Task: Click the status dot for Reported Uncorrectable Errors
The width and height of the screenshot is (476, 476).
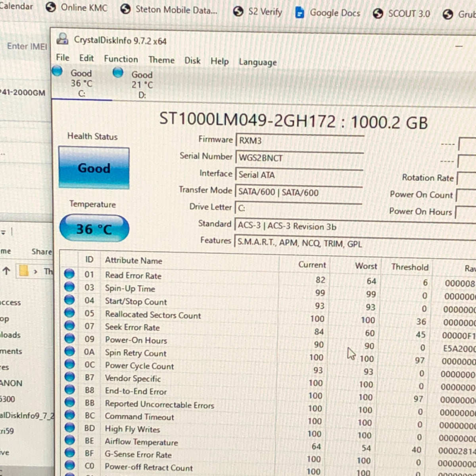Action: click(69, 402)
